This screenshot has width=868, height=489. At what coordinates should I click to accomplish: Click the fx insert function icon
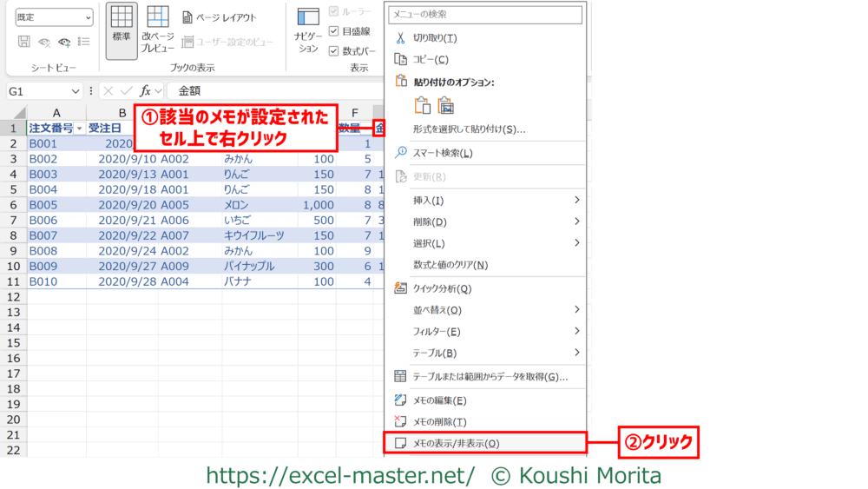click(147, 90)
